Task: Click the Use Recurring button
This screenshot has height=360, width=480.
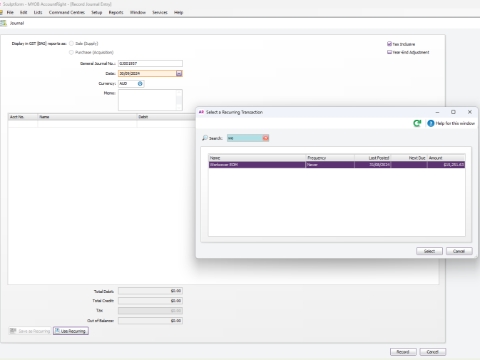Action: pos(71,331)
